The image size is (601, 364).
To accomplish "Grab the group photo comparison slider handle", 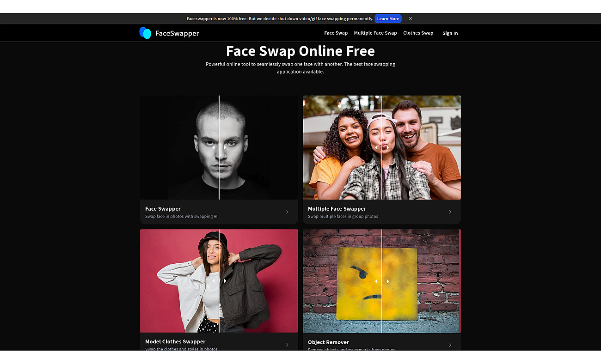I will [x=382, y=147].
